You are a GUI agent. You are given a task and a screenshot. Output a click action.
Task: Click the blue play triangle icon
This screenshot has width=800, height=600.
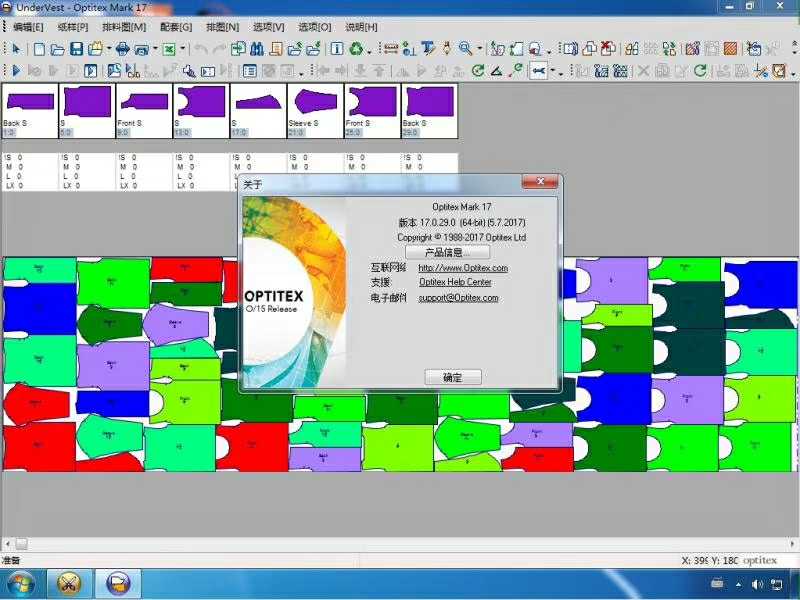(x=16, y=70)
